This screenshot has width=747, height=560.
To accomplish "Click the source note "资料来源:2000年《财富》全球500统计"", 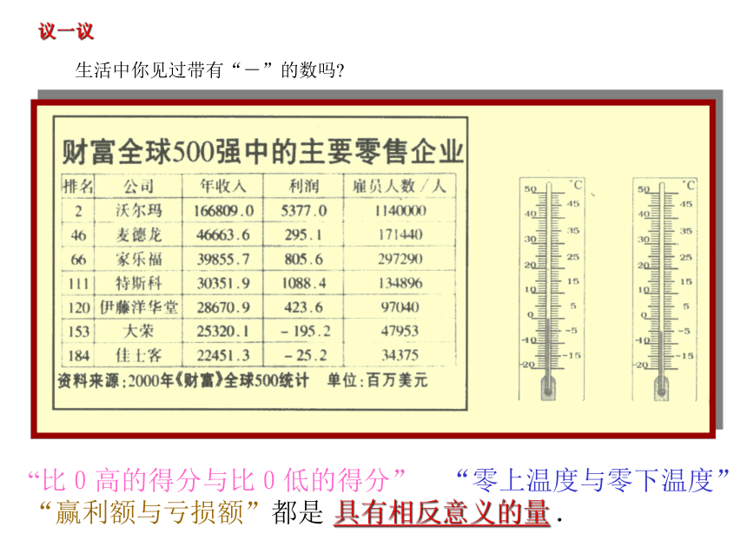I will (x=183, y=380).
